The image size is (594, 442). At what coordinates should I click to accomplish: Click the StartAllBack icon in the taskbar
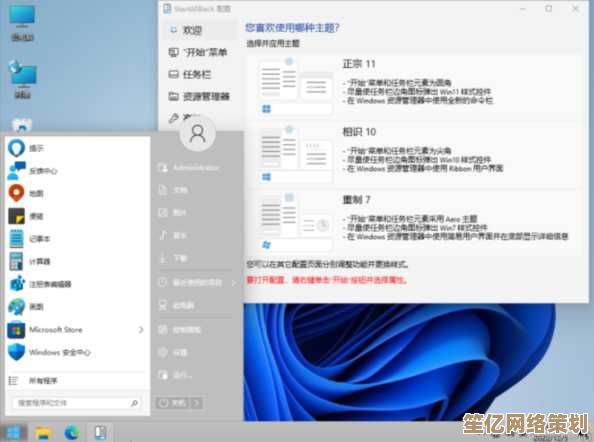coord(100,433)
